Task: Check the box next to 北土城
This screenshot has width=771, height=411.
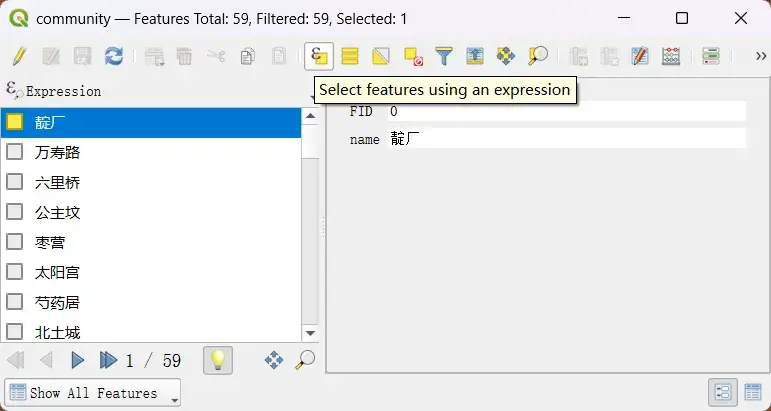Action: click(15, 332)
